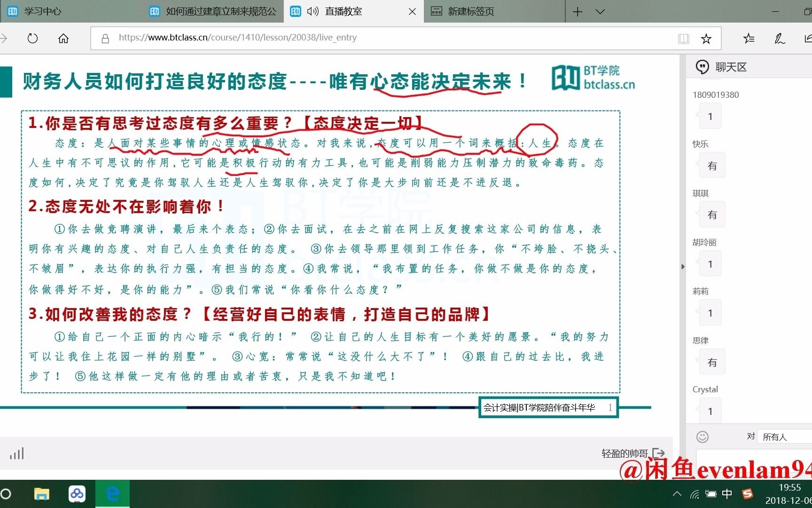Screen dimensions: 812x508
Task: Select the 琪琪 username in chat
Action: (x=700, y=193)
